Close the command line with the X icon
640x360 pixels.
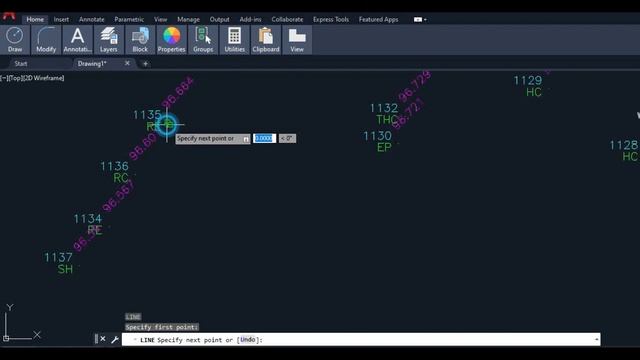coord(103,339)
